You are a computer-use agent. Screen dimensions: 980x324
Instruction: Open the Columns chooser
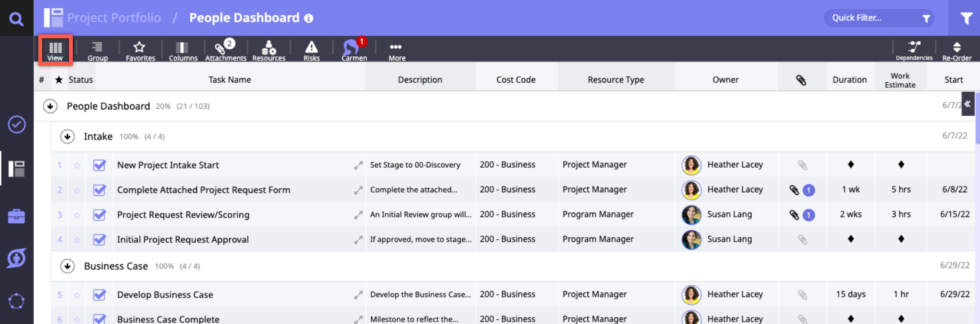click(x=183, y=51)
